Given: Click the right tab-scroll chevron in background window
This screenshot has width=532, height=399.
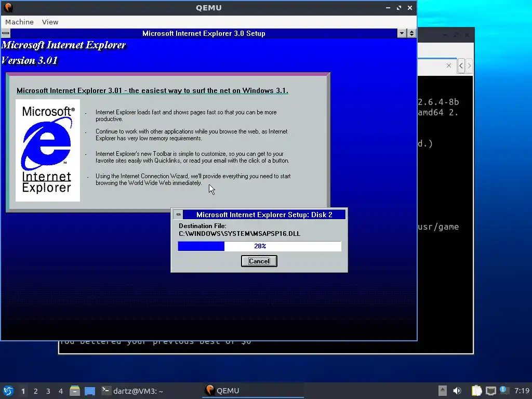Looking at the screenshot, I should [469, 65].
